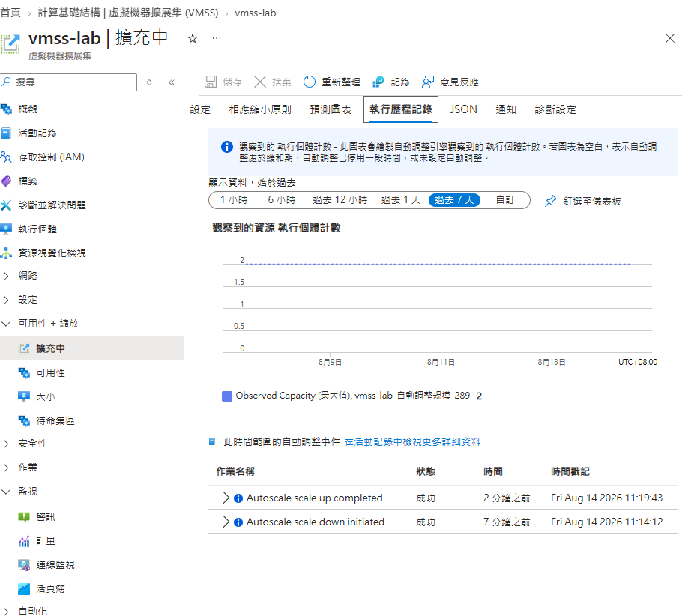Switch to the 相應縮小原則 tab
The image size is (682, 616).
[260, 109]
